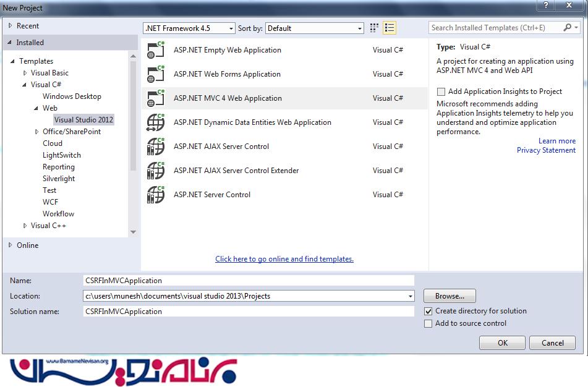Select the WCF template category
Screen dimensions: 588x387
point(50,202)
